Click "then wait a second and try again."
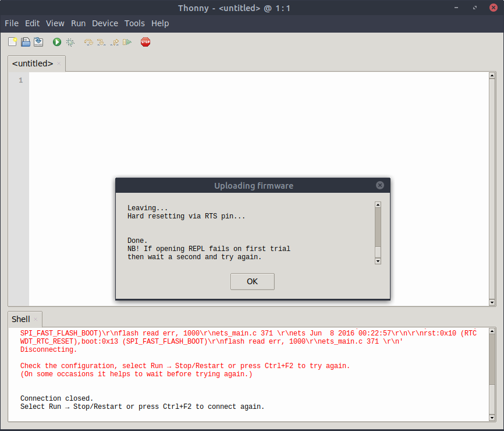Screen dimensions: 504x431 (x=194, y=257)
